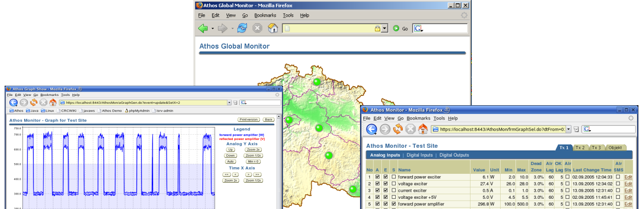Click the Google search field in Athos Global Monitor
This screenshot has height=209, width=644.
click(444, 28)
